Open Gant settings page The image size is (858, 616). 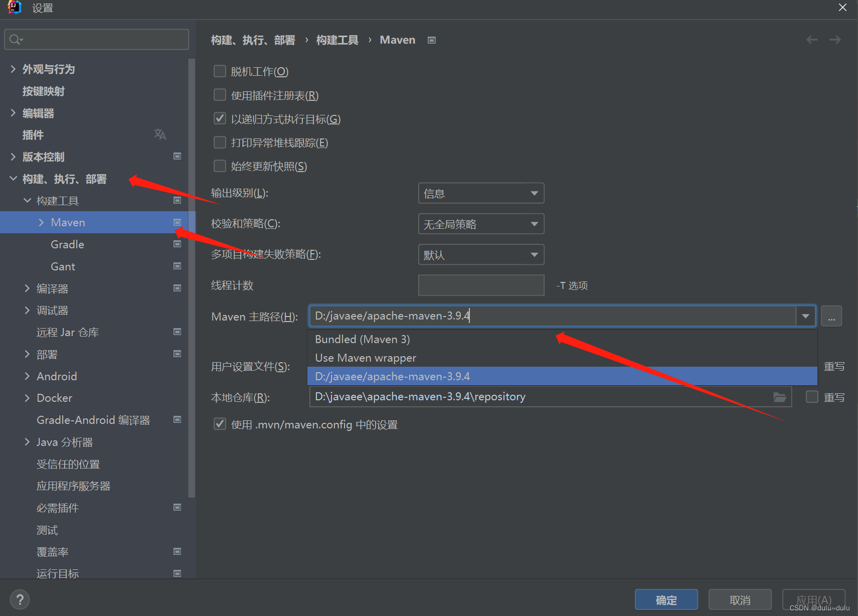point(63,266)
